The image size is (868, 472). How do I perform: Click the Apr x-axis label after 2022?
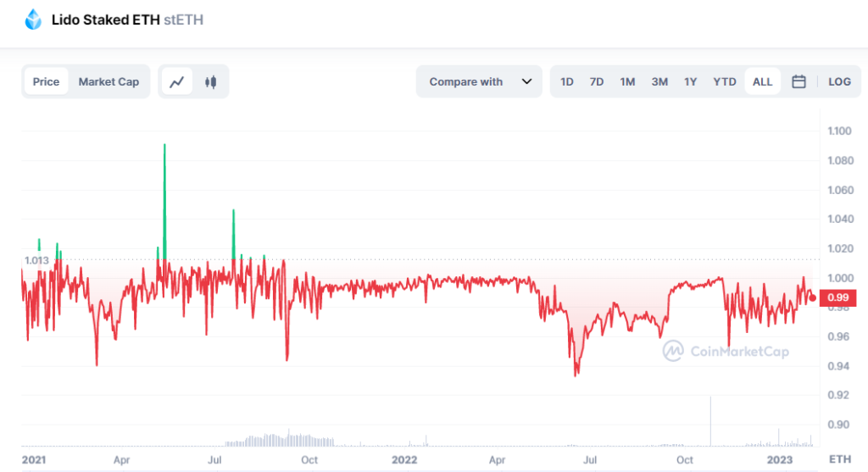click(497, 460)
